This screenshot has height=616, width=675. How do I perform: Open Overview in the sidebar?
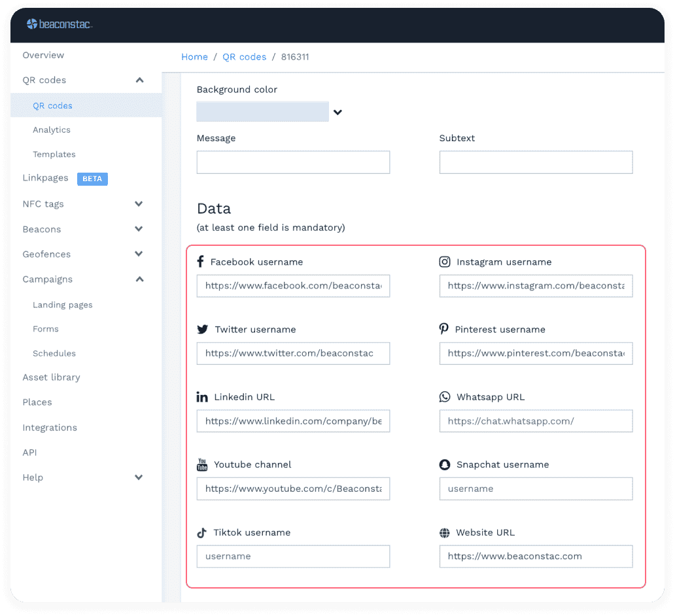(x=43, y=55)
